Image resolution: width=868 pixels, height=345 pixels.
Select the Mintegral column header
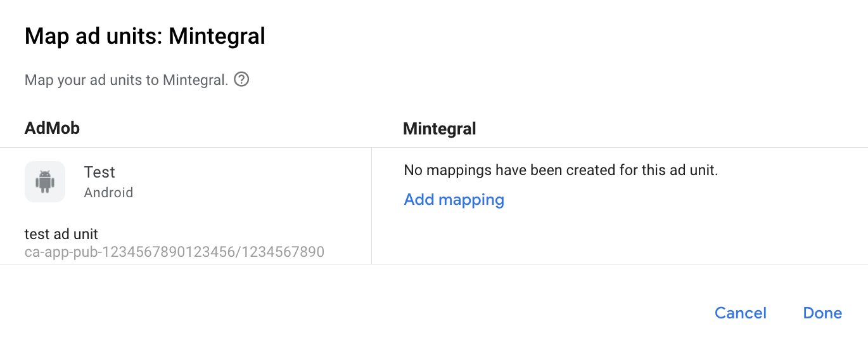click(x=439, y=129)
